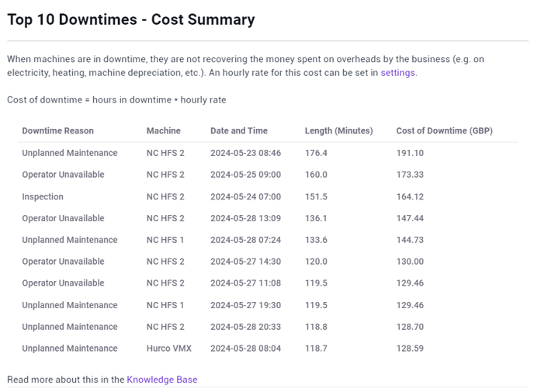Select the 176.4 minutes length cell
Screen dimensions: 534x392
pyautogui.click(x=316, y=154)
